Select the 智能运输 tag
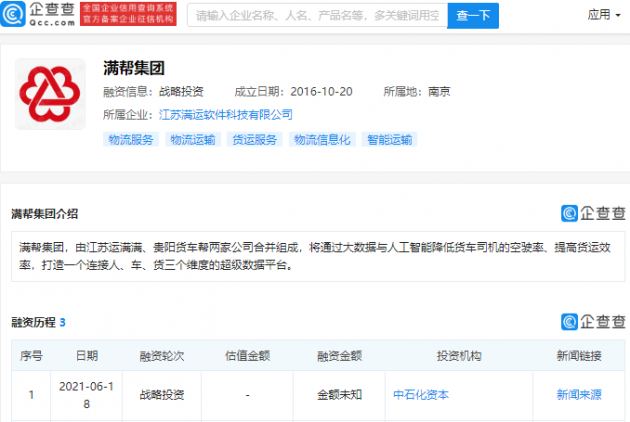This screenshot has width=630, height=422. (389, 139)
